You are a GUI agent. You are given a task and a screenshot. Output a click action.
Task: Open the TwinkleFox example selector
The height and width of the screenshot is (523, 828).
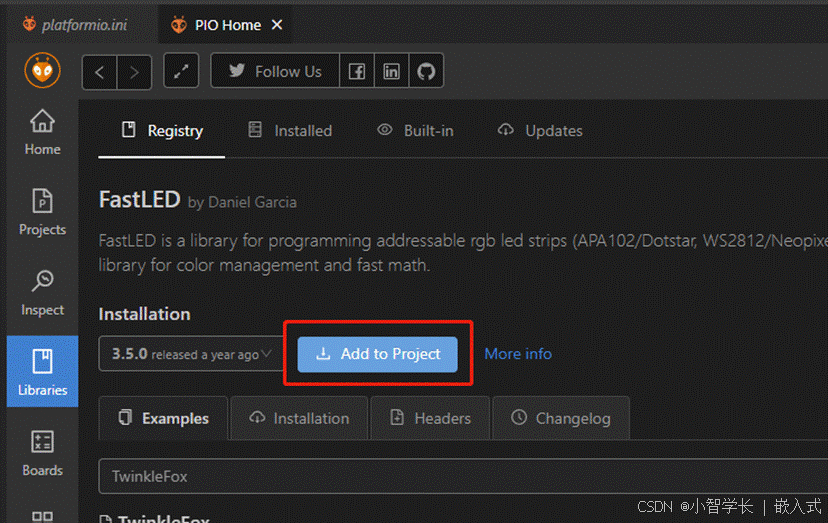coord(463,476)
